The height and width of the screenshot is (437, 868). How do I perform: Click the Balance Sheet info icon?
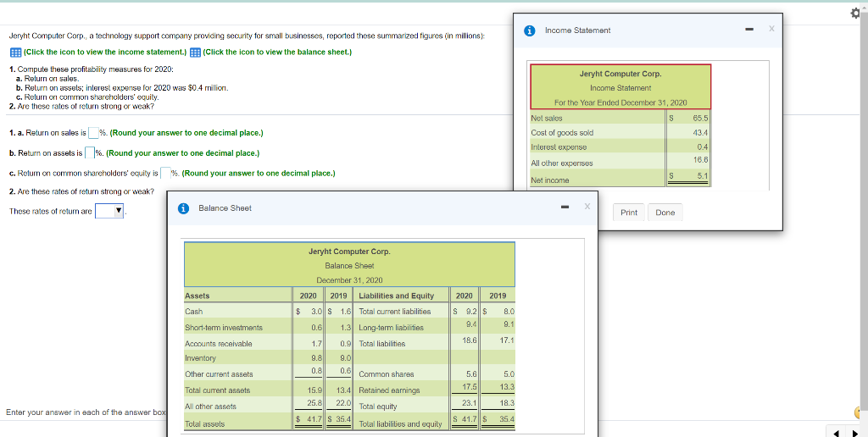click(x=183, y=208)
